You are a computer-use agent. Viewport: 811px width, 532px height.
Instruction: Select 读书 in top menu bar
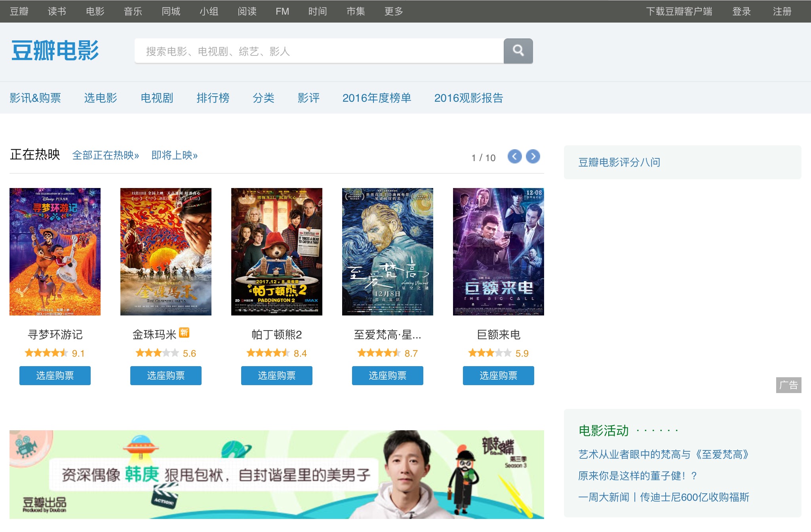pyautogui.click(x=57, y=11)
